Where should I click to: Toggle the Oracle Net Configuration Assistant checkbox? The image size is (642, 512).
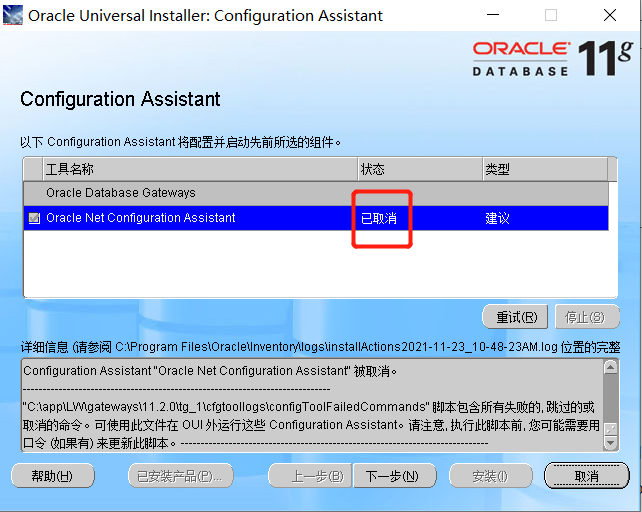(34, 218)
